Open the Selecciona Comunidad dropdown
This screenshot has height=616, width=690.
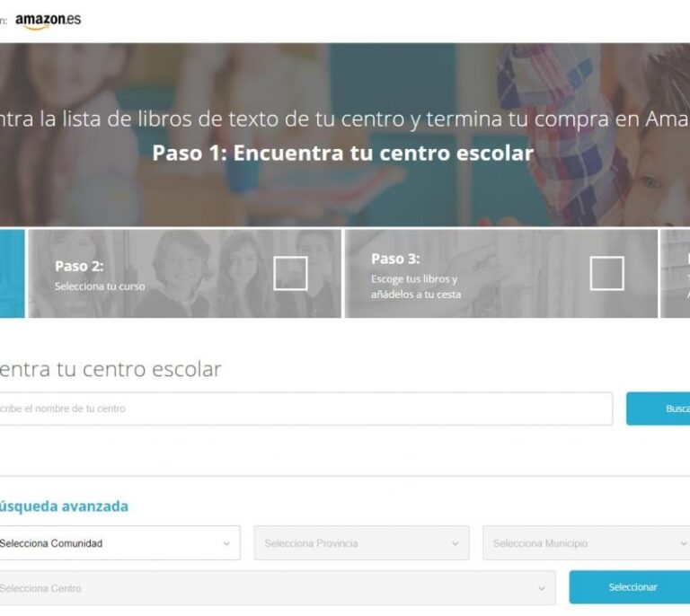119,543
